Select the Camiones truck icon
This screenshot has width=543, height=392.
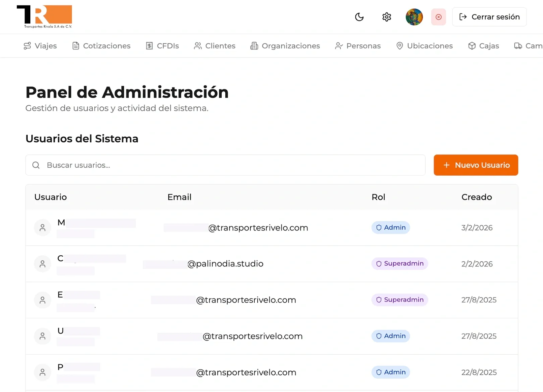[x=518, y=46]
